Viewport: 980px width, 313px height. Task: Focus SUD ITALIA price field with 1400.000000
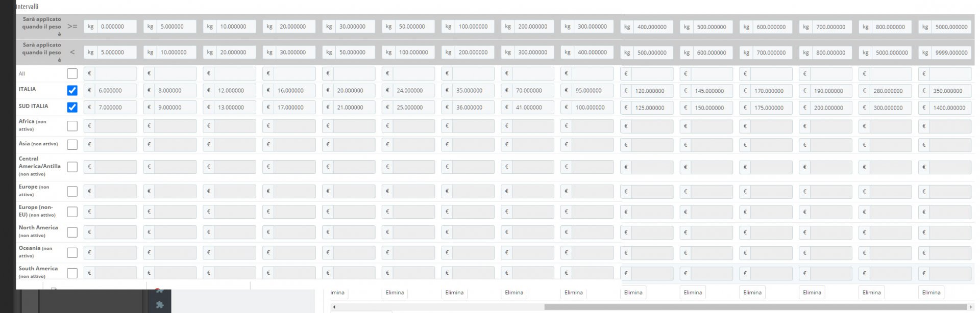pyautogui.click(x=950, y=108)
